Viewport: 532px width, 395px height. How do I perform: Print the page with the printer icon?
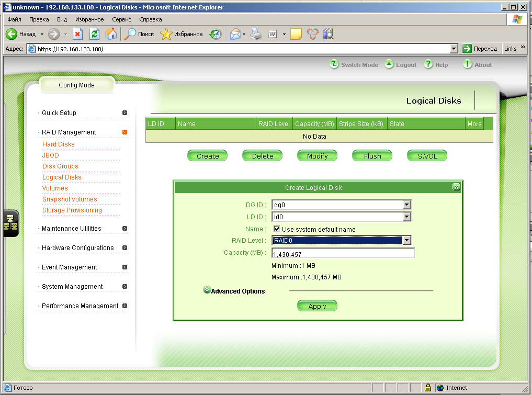click(256, 34)
